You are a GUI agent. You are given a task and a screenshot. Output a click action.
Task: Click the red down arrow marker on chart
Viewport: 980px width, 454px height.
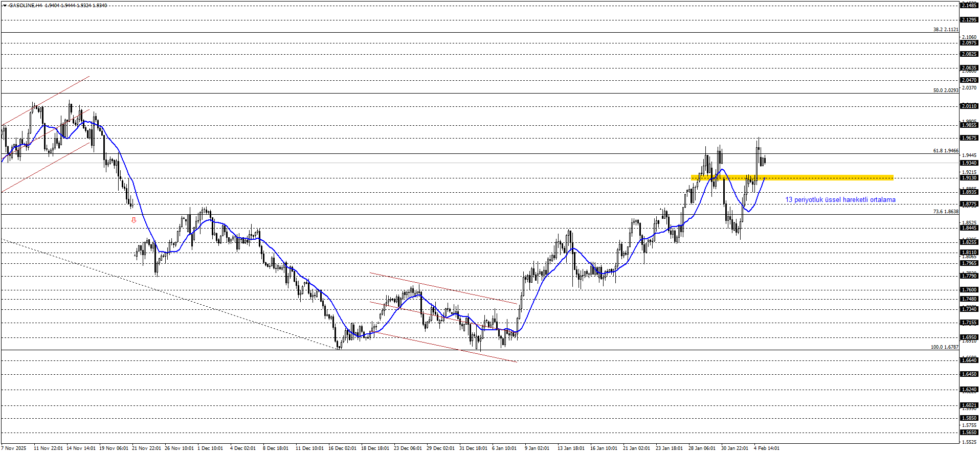pos(134,220)
